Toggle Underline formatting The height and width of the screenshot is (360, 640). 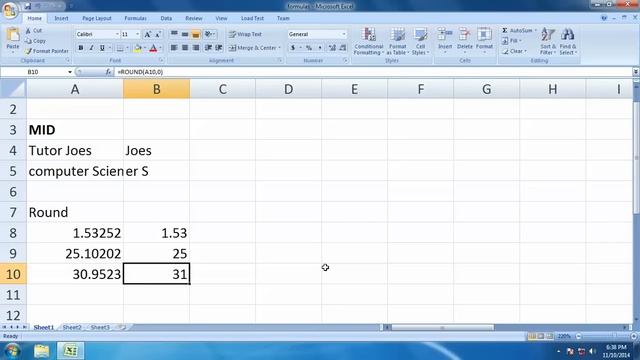(102, 48)
